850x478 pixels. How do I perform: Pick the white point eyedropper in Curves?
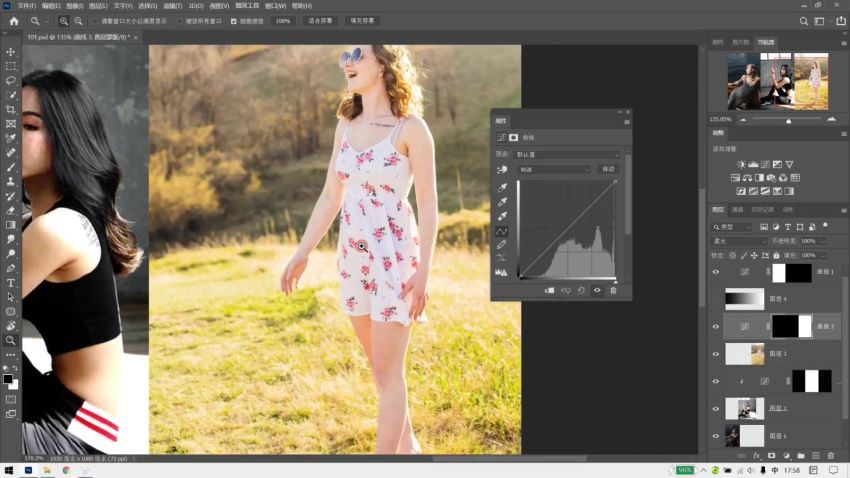coord(503,216)
